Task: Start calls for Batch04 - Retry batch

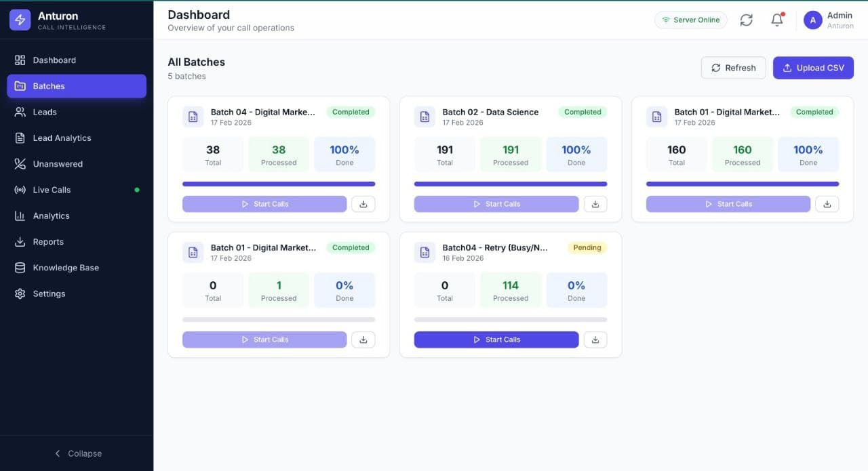Action: pyautogui.click(x=496, y=340)
